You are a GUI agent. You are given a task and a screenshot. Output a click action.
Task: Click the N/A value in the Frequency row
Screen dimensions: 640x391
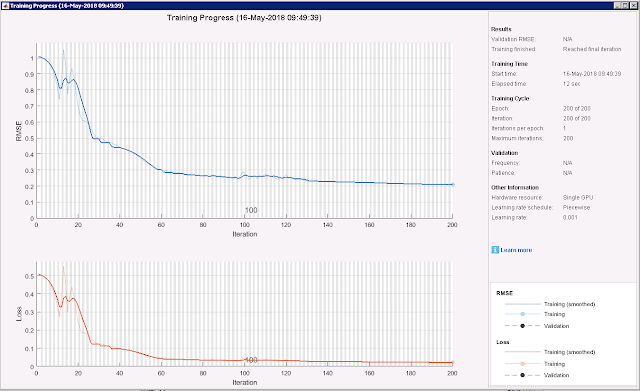point(567,163)
